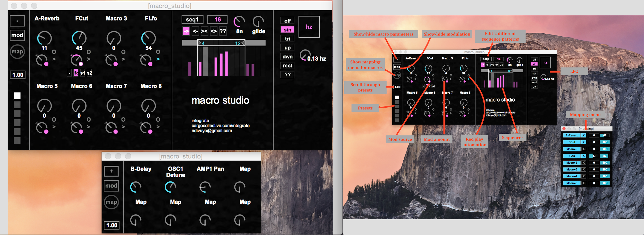Click the Map label under B-Delay knob
The image size is (644, 235).
[x=141, y=202]
